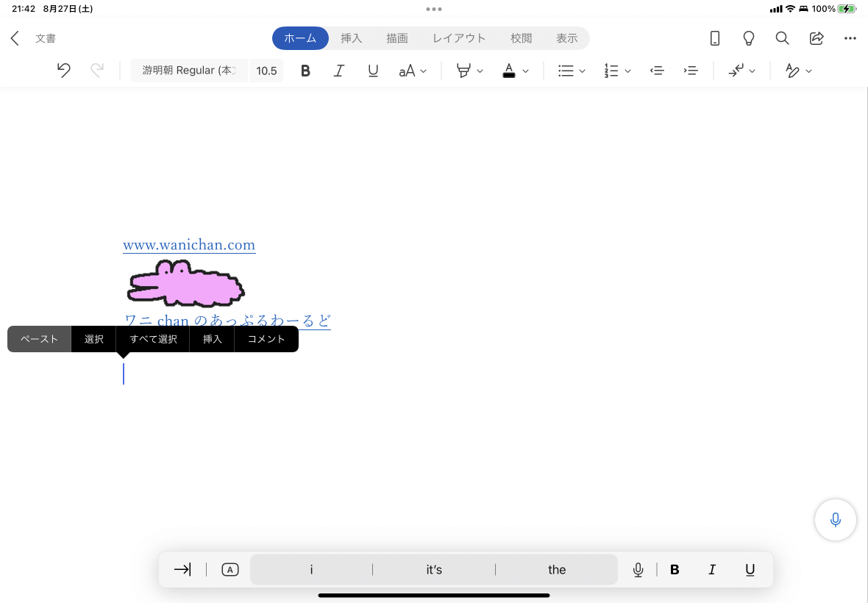
Task: Tap the tab key arrow icon
Action: pos(182,569)
